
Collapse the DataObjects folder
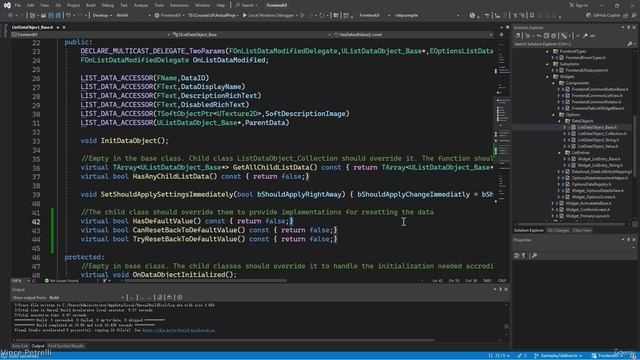click(x=560, y=121)
